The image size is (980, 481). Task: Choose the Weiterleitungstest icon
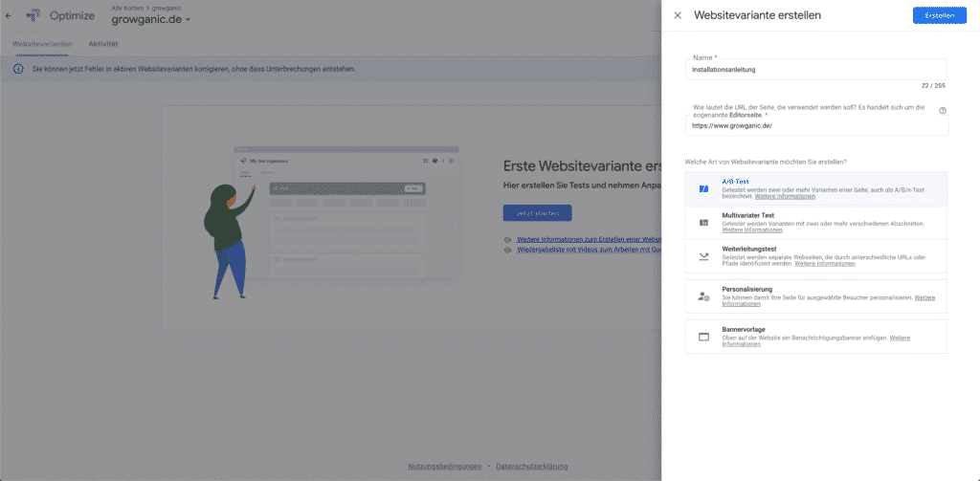tap(703, 256)
